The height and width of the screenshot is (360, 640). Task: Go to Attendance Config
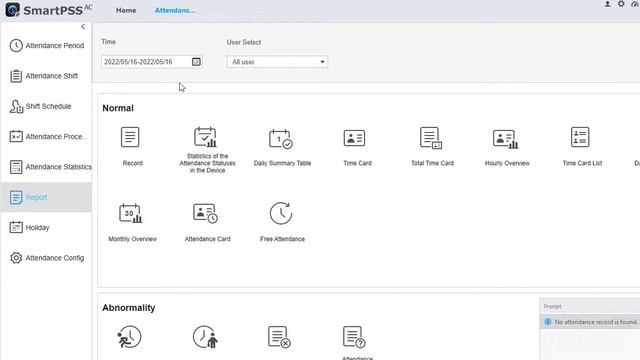pyautogui.click(x=47, y=258)
